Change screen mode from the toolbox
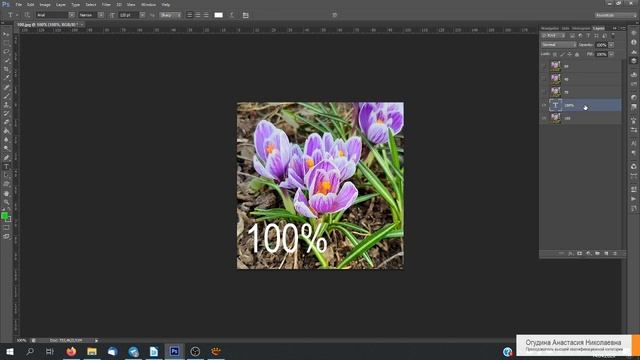 (x=7, y=236)
